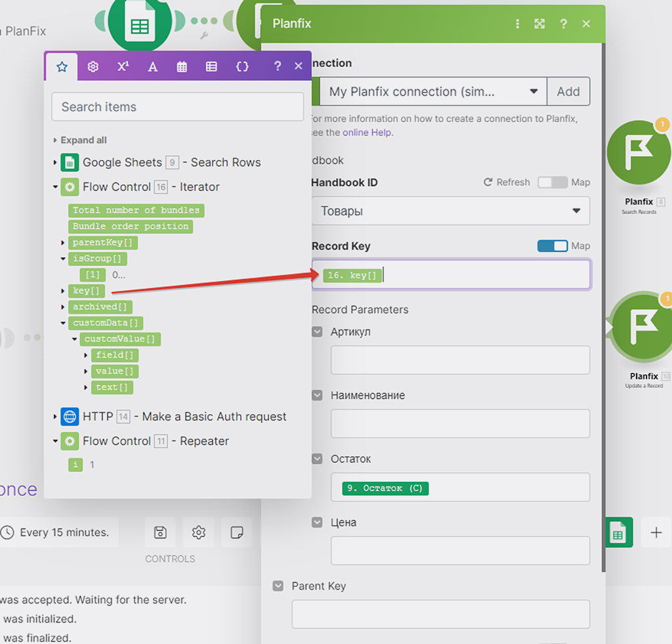This screenshot has width=672, height=644.
Task: Uncheck the Цена checkbox
Action: [317, 523]
